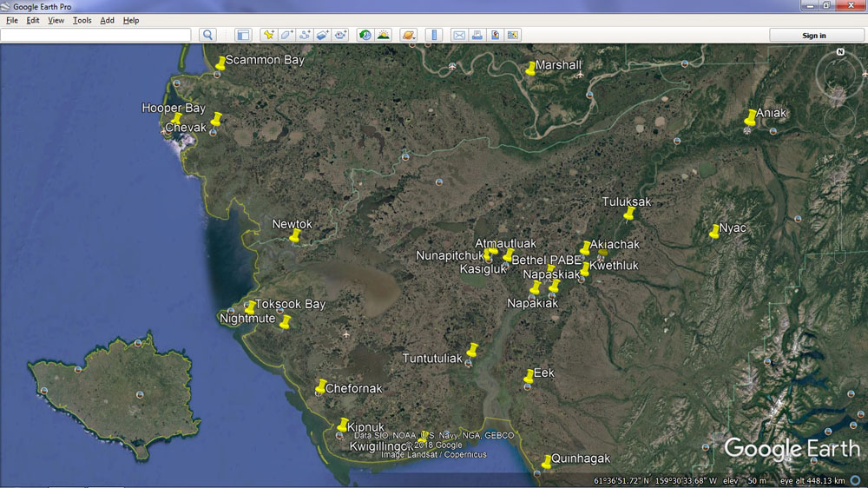Image resolution: width=868 pixels, height=488 pixels.
Task: Click the Bethel PABE label text
Action: (x=546, y=260)
